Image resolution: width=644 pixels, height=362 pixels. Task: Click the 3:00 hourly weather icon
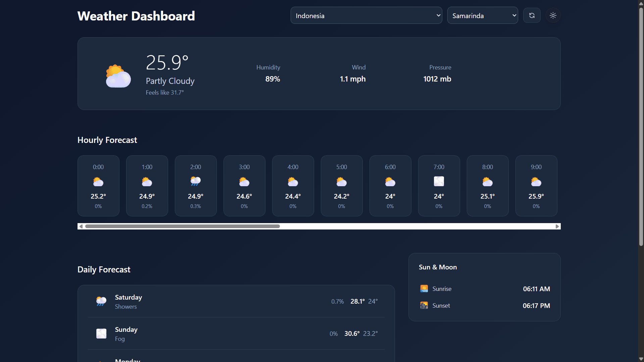(244, 182)
